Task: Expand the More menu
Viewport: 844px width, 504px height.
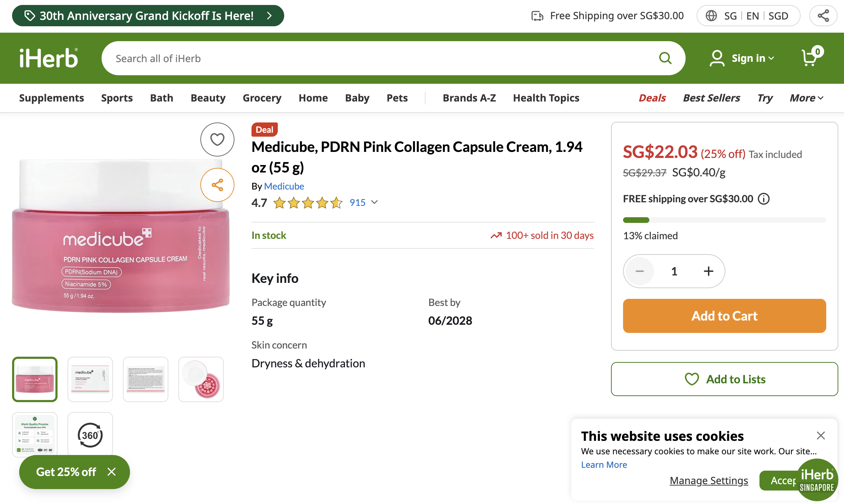Action: point(806,98)
